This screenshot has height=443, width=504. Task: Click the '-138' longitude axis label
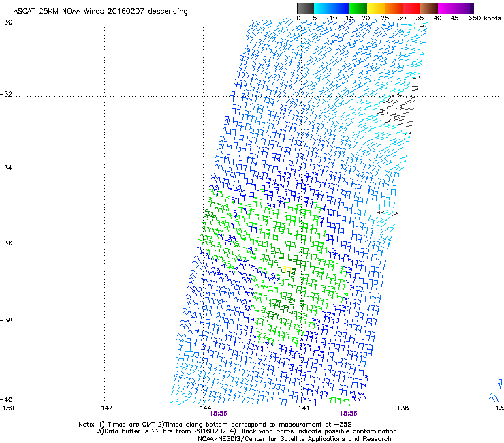click(400, 408)
